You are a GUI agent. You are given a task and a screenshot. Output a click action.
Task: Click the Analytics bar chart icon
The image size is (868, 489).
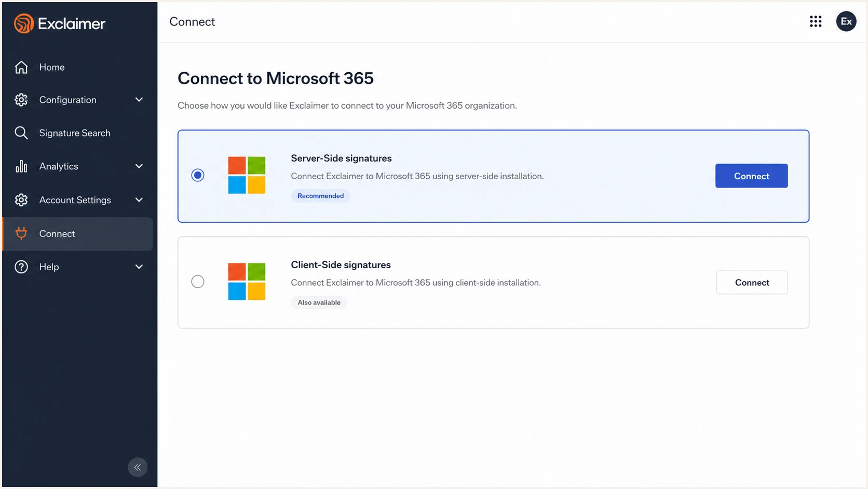click(x=21, y=166)
